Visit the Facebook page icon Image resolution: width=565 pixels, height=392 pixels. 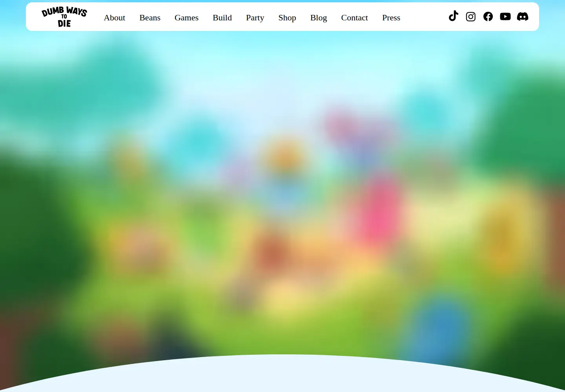point(488,16)
